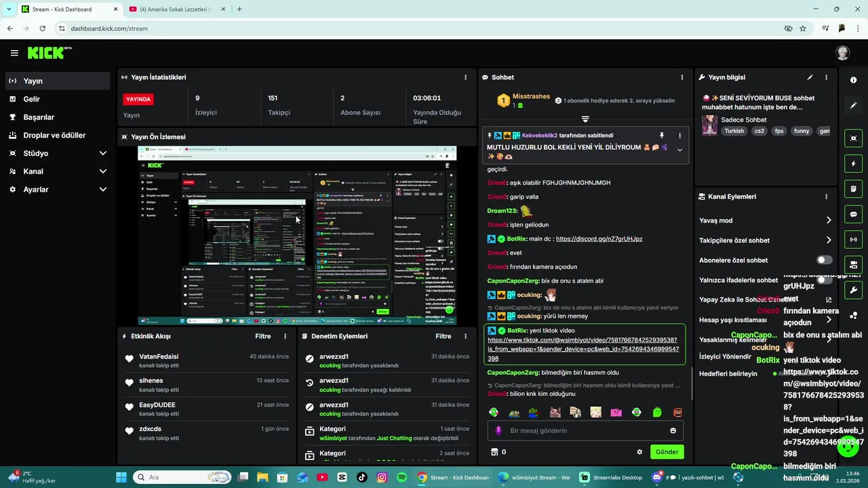The height and width of the screenshot is (488, 868).
Task: Open Yayın bilgisi panel three-dot menu
Action: pyautogui.click(x=826, y=77)
